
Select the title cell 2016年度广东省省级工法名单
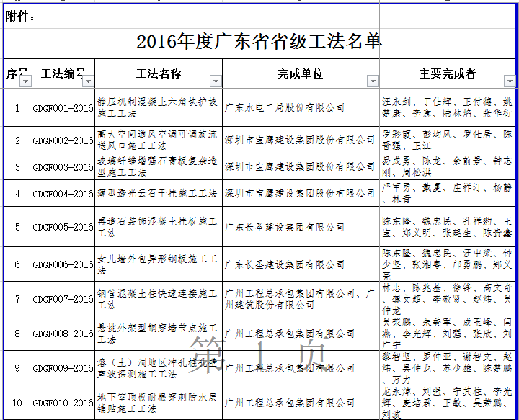(259, 41)
